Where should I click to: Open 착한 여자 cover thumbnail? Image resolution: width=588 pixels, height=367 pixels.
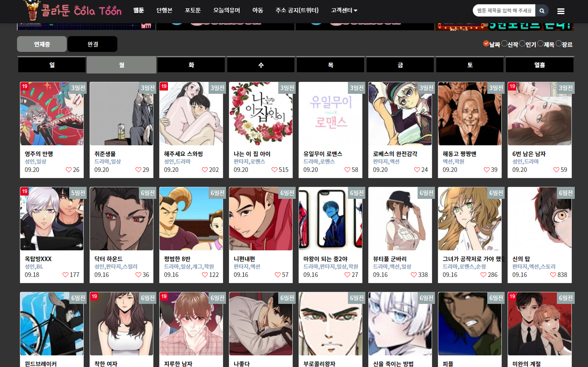[x=121, y=324]
